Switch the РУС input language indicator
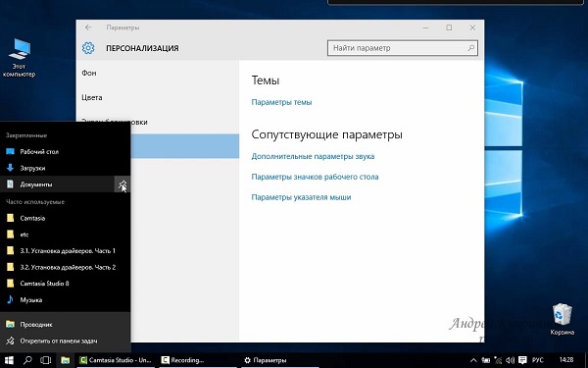 click(x=538, y=360)
